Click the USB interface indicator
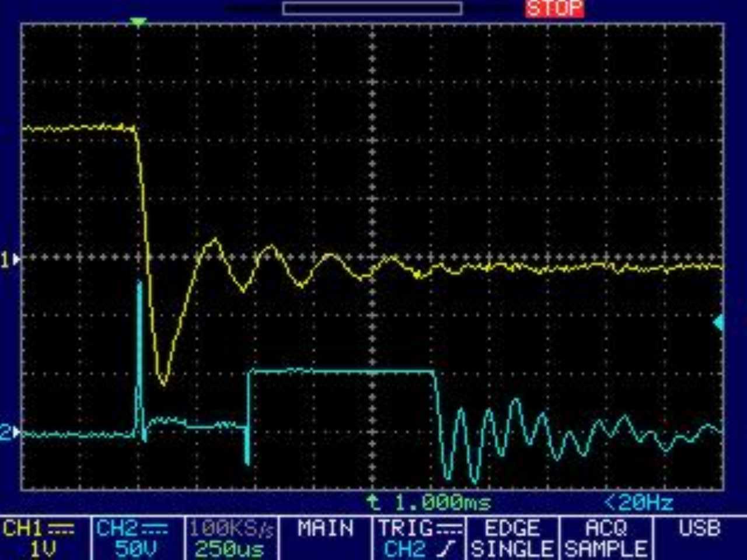This screenshot has height=560, width=747. coord(699,529)
